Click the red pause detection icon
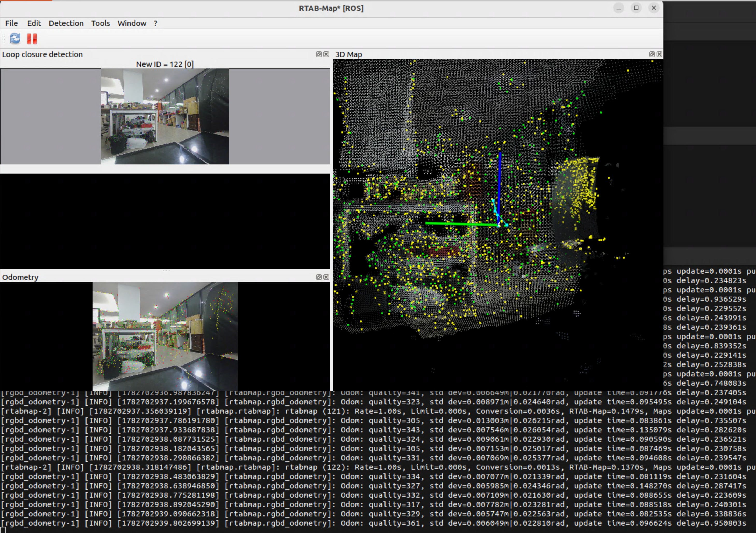The height and width of the screenshot is (533, 756). (32, 39)
